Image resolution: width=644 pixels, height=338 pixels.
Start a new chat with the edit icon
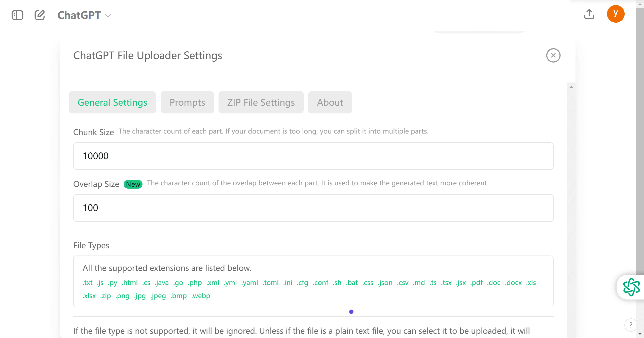coord(40,15)
